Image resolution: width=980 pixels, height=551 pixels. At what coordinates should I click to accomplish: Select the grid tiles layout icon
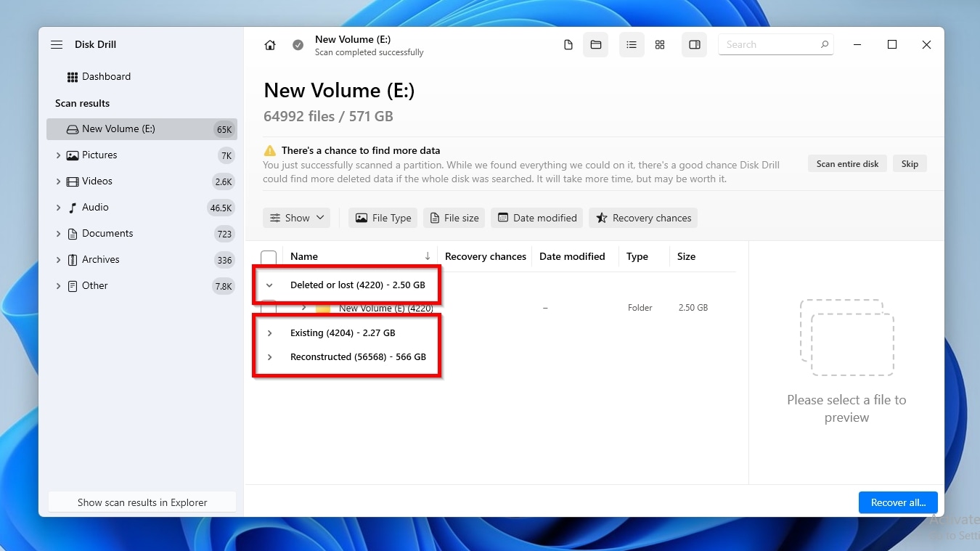pyautogui.click(x=660, y=45)
